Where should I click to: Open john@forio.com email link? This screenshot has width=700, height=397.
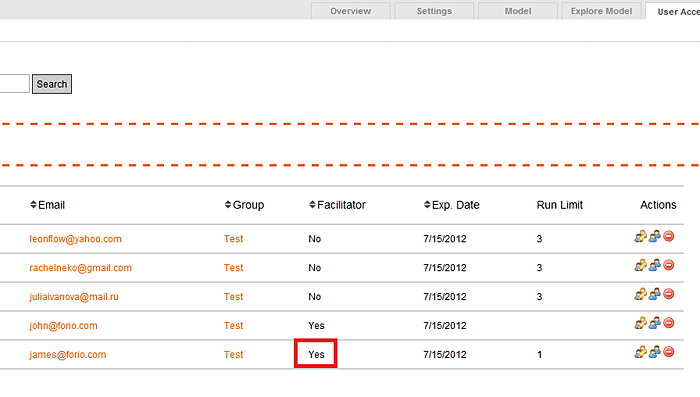63,326
